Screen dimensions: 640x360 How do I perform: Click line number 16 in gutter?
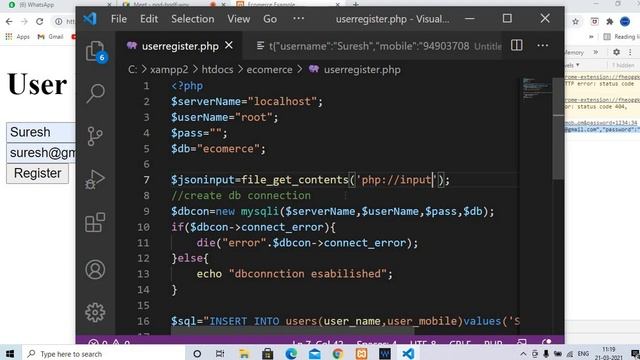(x=143, y=321)
